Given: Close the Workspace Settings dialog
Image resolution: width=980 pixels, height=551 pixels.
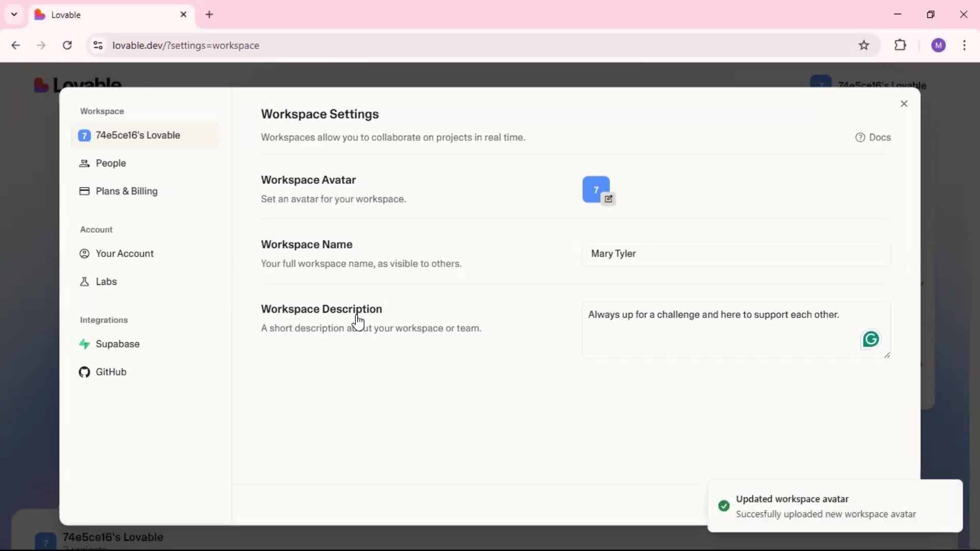Looking at the screenshot, I should (x=904, y=104).
